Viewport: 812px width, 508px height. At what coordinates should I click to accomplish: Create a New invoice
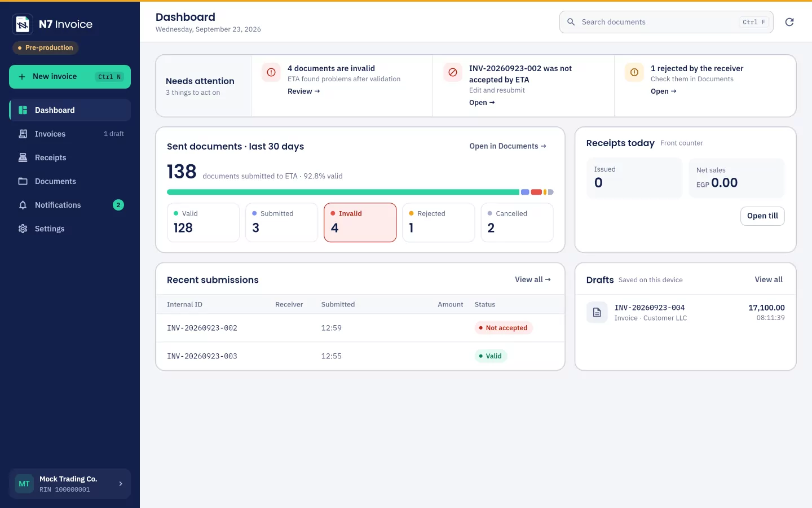(70, 77)
